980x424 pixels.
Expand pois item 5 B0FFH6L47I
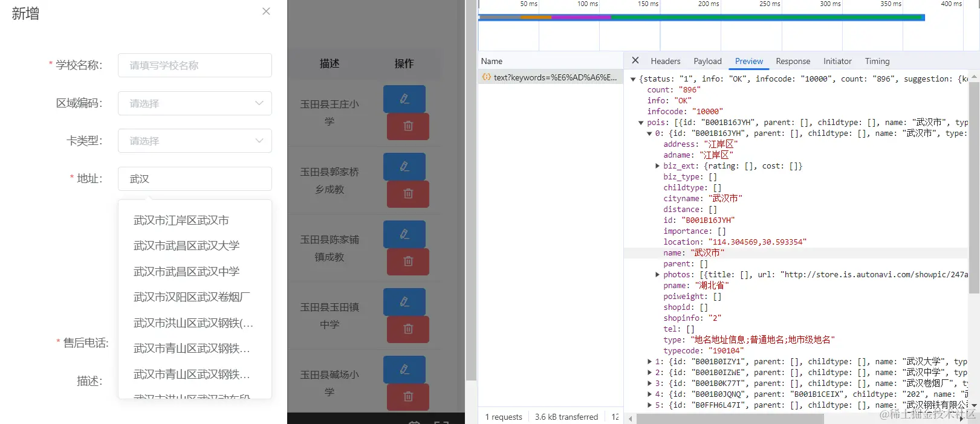[650, 405]
